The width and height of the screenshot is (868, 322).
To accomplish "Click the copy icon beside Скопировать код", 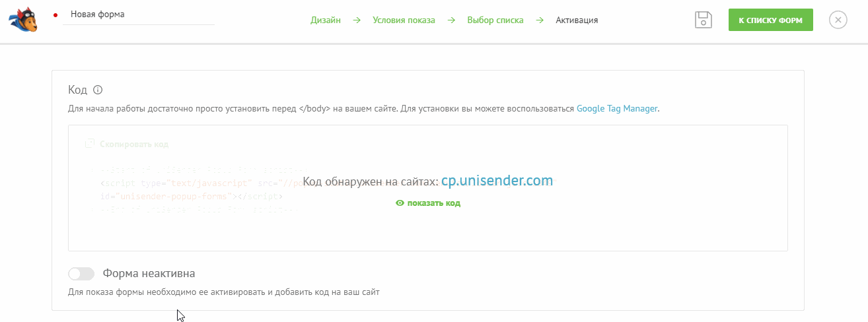I will [90, 144].
